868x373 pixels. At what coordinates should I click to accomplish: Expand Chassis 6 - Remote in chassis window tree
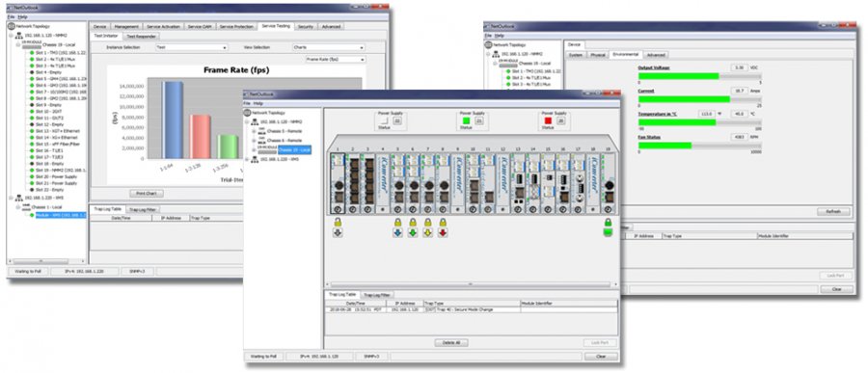254,141
